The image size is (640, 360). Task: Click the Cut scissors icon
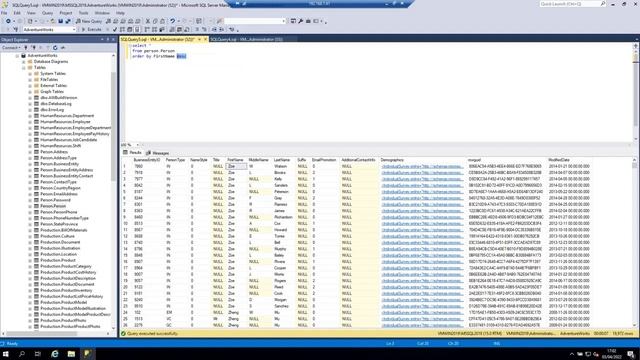tap(148, 21)
